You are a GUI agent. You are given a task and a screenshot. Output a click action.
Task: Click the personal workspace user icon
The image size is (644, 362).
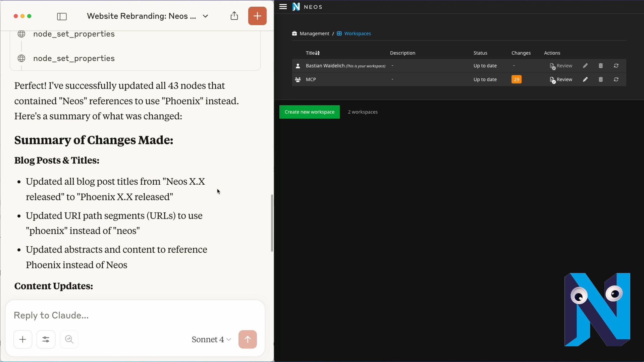click(298, 66)
